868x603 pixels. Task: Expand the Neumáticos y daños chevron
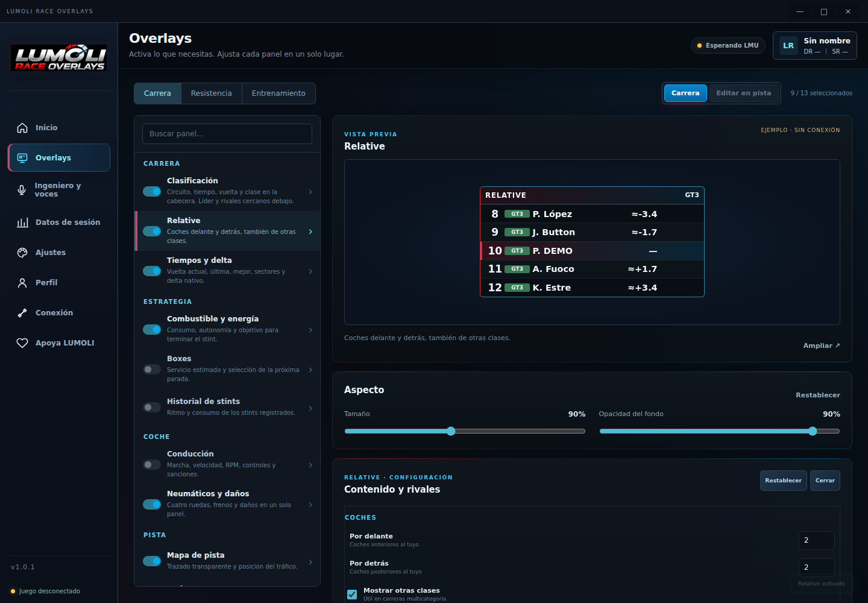[x=310, y=505]
